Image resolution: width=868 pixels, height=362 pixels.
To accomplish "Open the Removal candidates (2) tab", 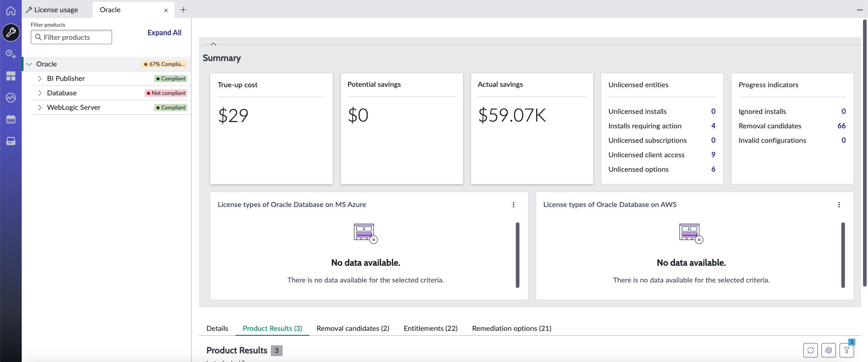I will (x=353, y=329).
